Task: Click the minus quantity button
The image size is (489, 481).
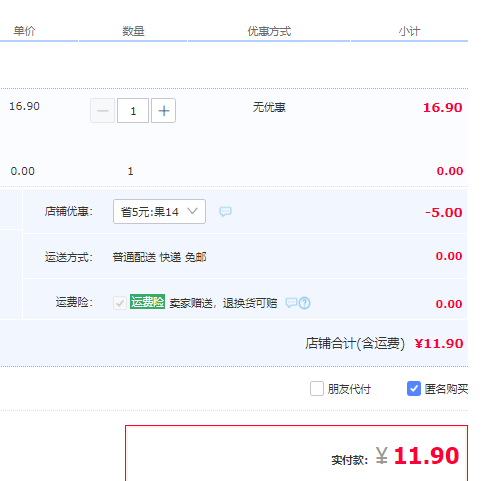Action: pyautogui.click(x=103, y=111)
